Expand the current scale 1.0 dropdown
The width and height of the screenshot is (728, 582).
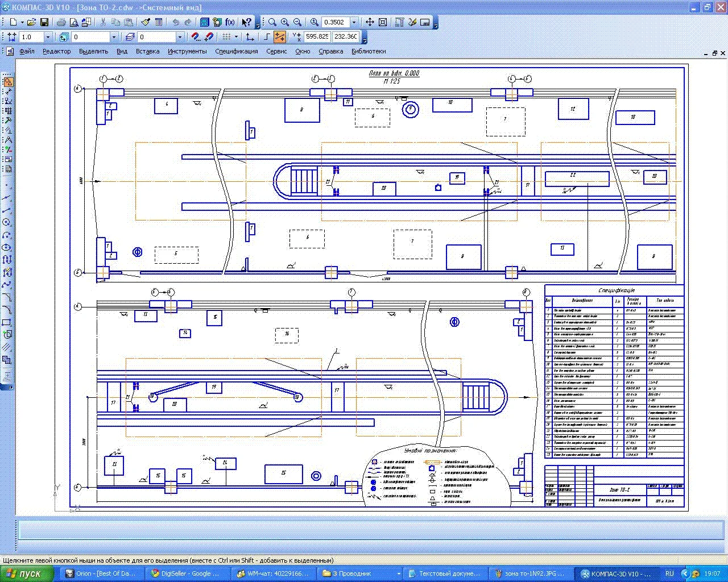(x=48, y=37)
